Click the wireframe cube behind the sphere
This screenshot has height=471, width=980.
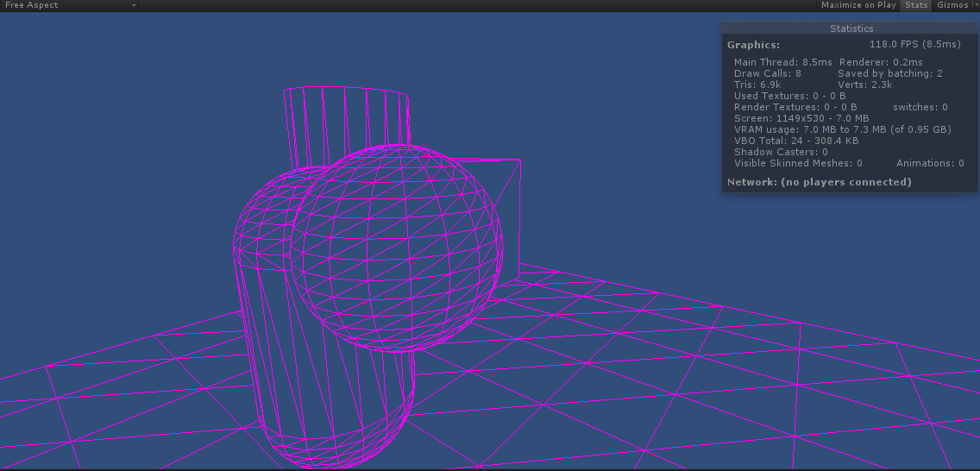tap(512, 218)
